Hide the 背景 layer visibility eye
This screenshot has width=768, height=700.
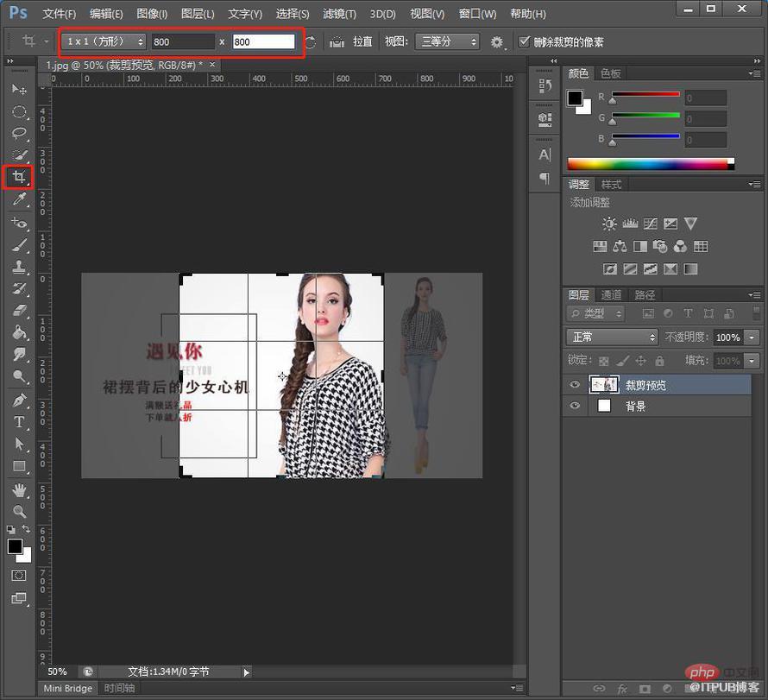[x=575, y=406]
